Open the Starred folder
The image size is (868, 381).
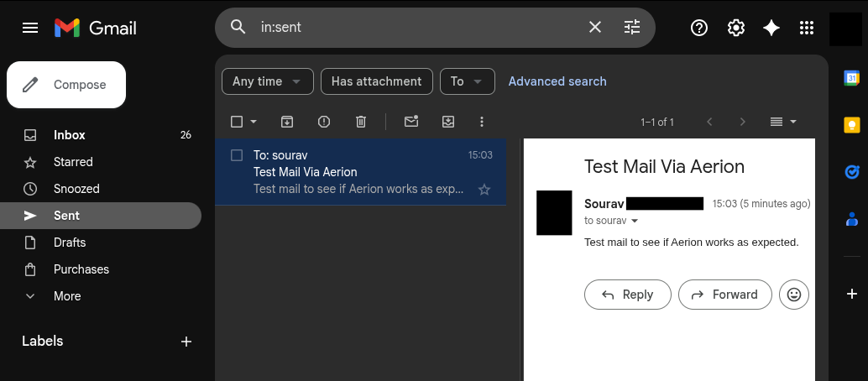click(101, 162)
